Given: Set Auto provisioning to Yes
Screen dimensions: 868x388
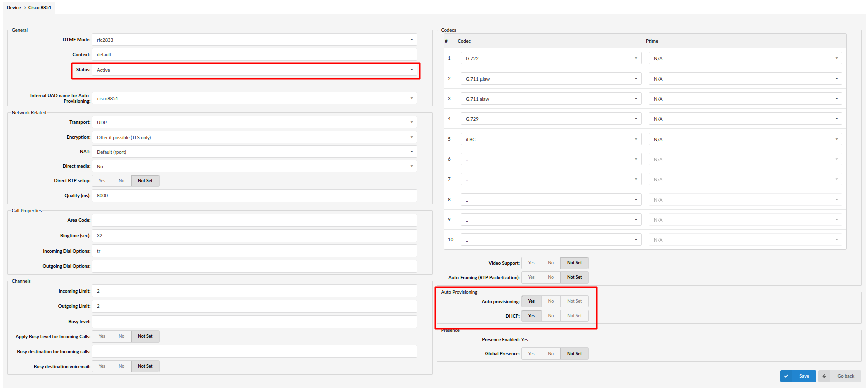Looking at the screenshot, I should point(531,301).
